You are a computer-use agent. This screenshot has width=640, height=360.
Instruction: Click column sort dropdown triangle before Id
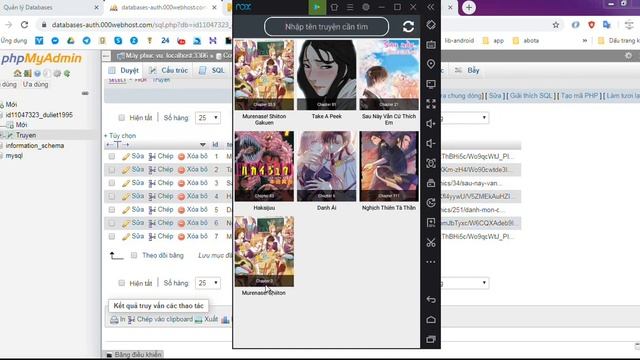click(202, 144)
